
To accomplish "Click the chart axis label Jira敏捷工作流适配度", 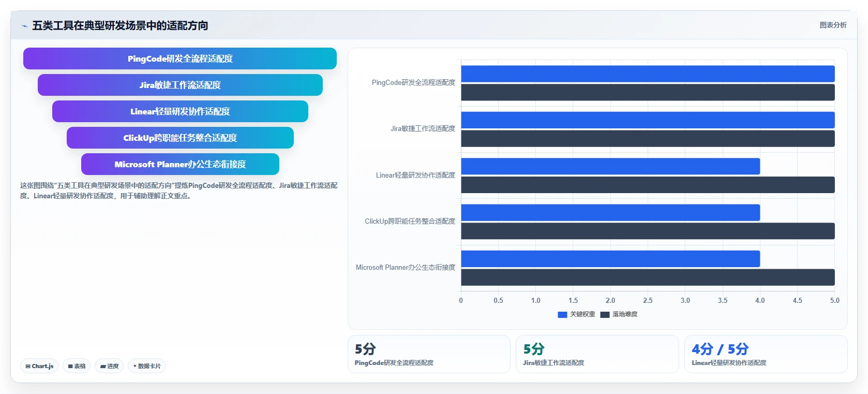I will (423, 129).
